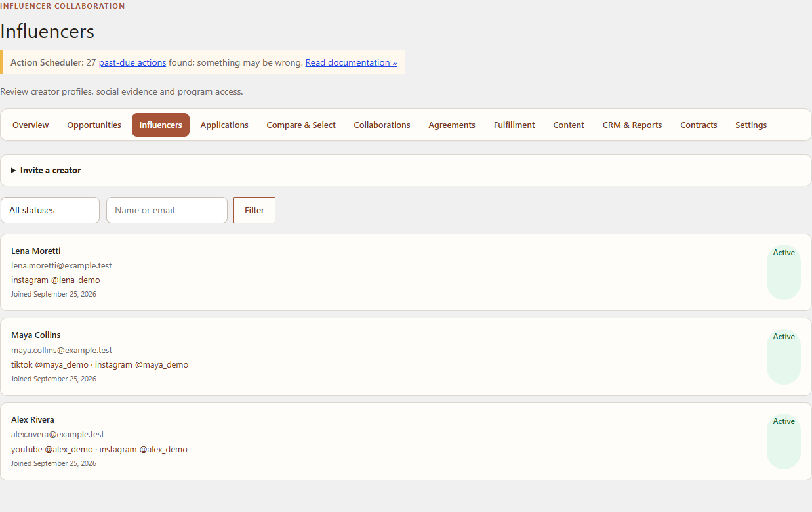Switch to Collaborations tab
The image size is (812, 512).
click(x=382, y=125)
